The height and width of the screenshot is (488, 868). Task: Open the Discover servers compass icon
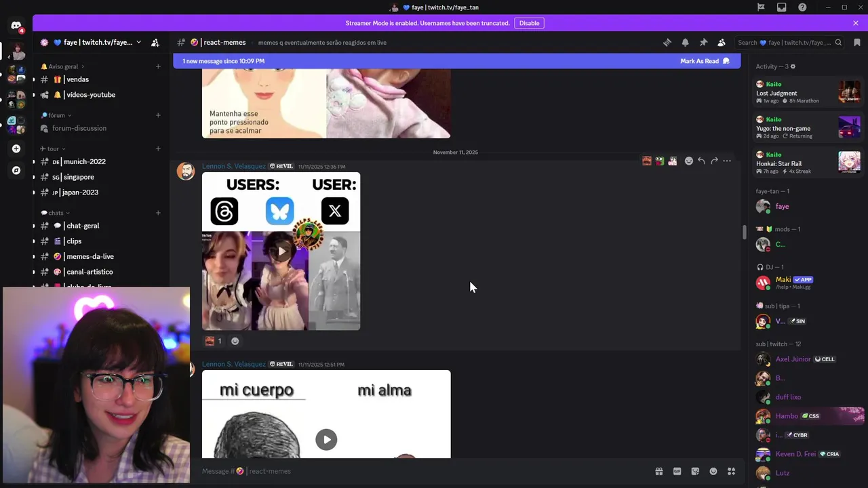pyautogui.click(x=16, y=170)
